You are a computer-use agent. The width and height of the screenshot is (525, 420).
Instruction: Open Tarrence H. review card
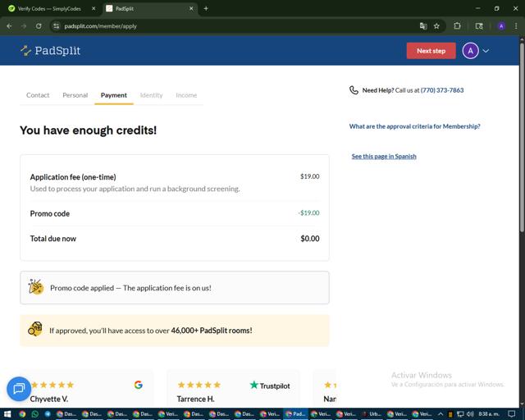tap(233, 389)
